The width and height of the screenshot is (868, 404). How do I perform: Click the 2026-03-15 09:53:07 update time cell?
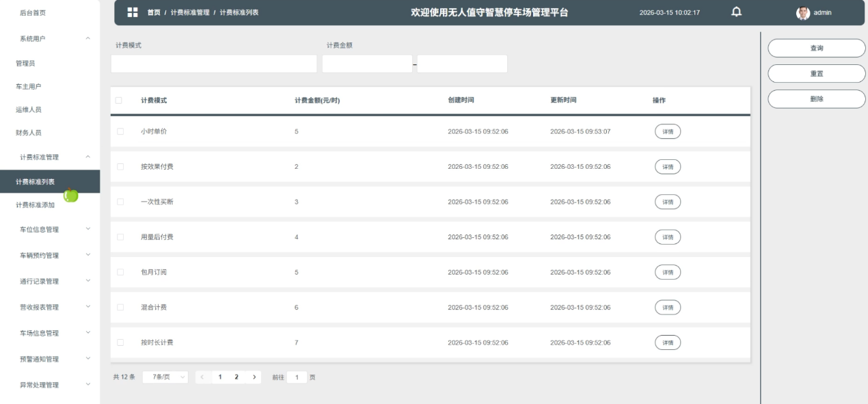[580, 131]
